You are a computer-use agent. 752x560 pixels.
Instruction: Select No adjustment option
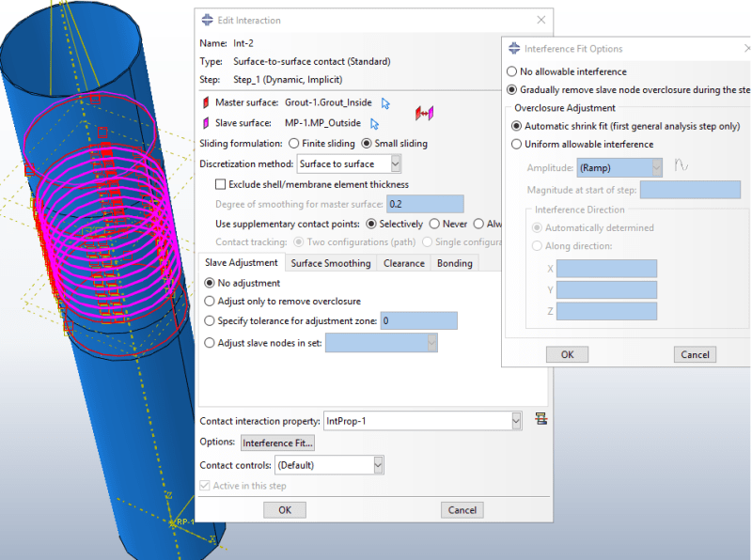209,283
